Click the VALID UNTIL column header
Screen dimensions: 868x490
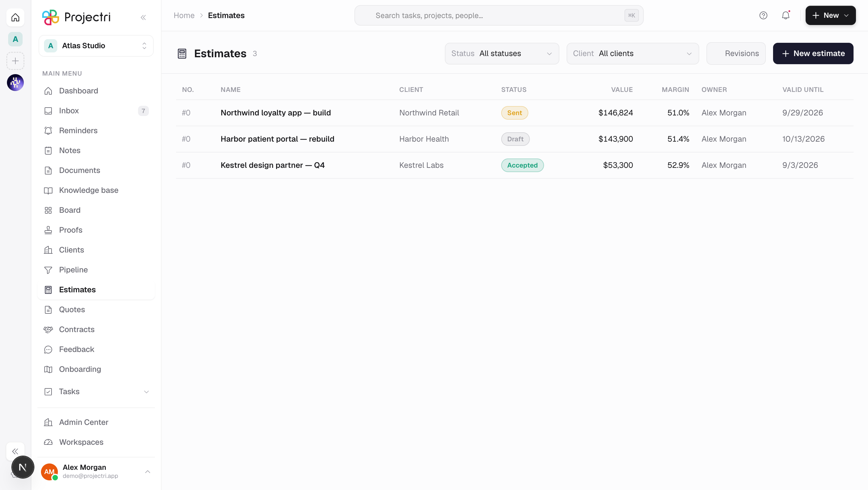pos(803,90)
